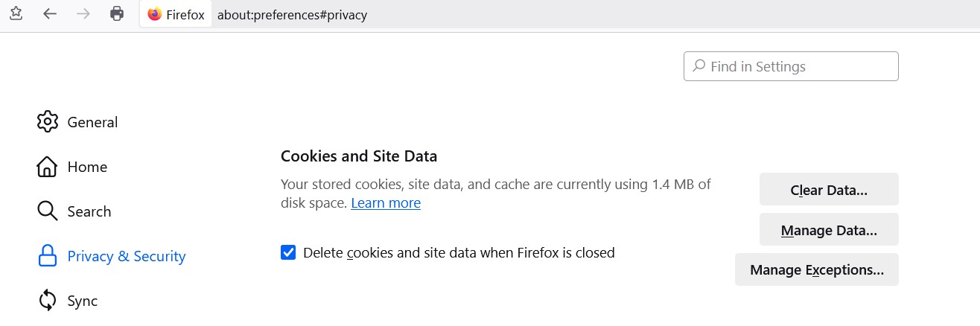Switch to the Home settings category
Viewport: 980px width, 326px height.
(87, 167)
